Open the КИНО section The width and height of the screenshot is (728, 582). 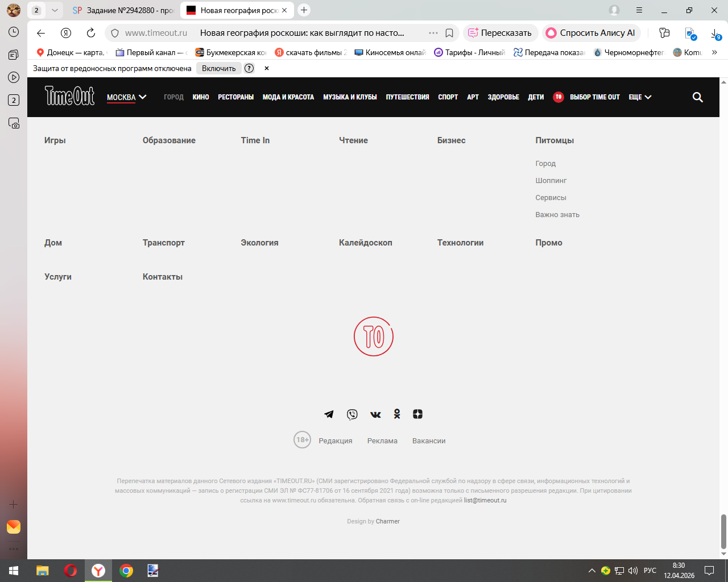201,97
